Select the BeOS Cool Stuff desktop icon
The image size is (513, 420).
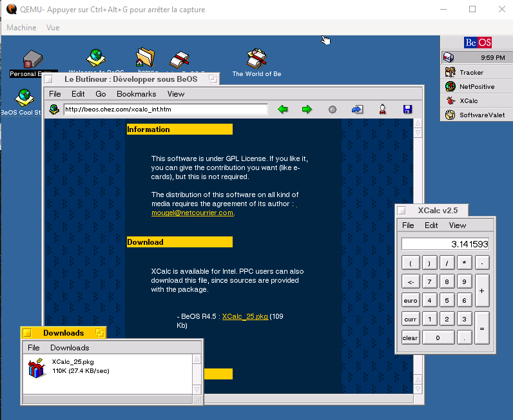pyautogui.click(x=24, y=98)
